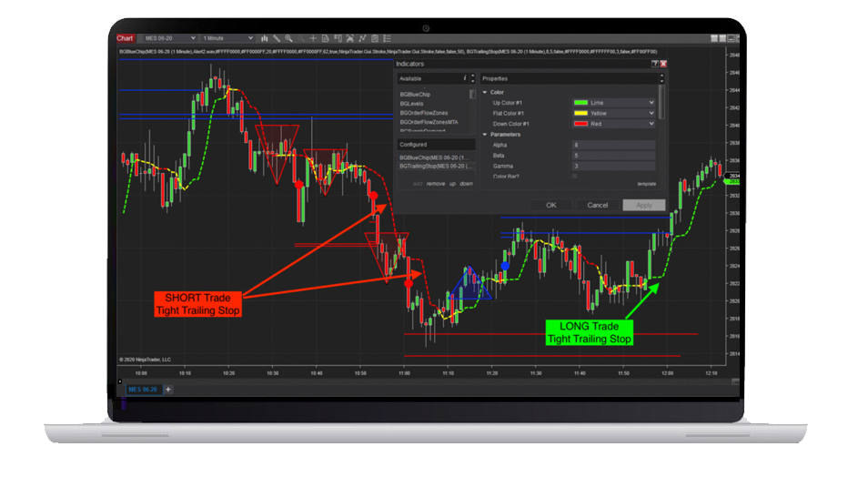Screen dimensions: 868x477
Task: Click the OK button
Action: [550, 205]
